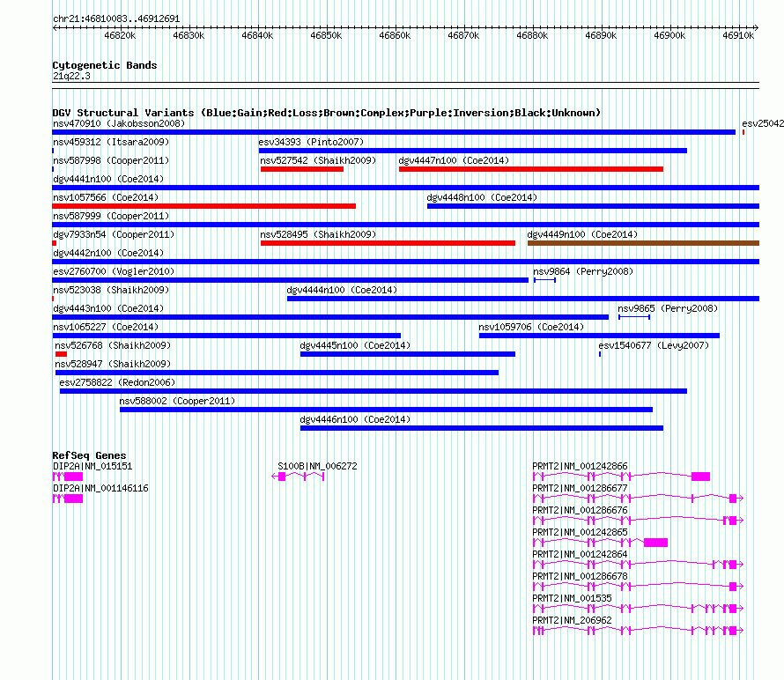Select the nsv528947 (Shaikh2009) blue bar

(x=277, y=373)
